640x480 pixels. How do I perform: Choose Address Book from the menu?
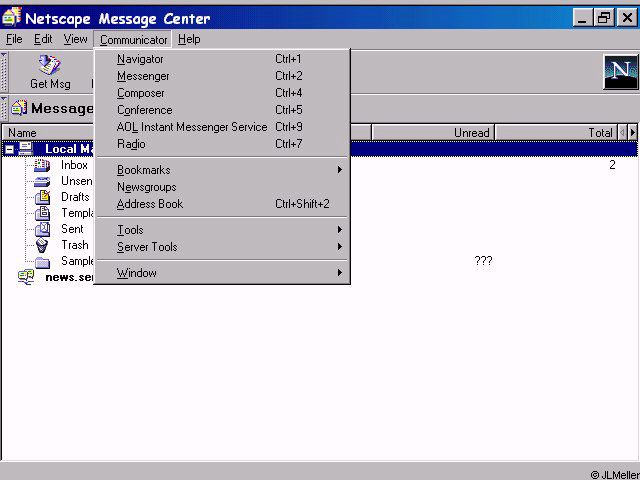click(x=222, y=204)
